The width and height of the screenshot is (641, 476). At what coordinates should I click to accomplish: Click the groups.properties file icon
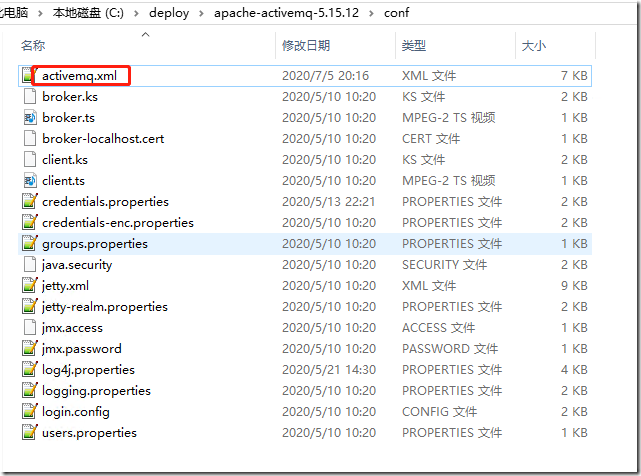click(30, 244)
